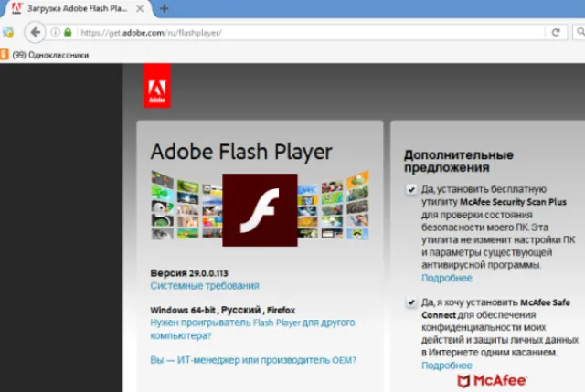Image resolution: width=585 pixels, height=392 pixels.
Task: Click the McAfee logo
Action: tap(492, 381)
